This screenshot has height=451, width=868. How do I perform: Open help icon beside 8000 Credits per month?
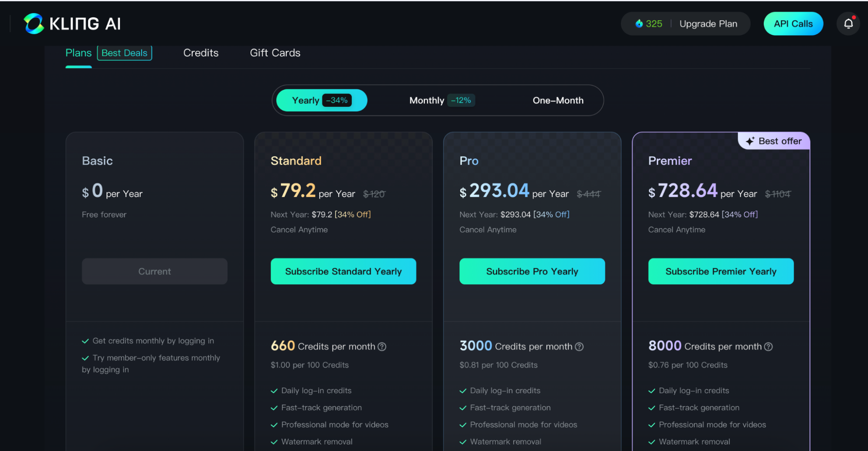point(768,346)
